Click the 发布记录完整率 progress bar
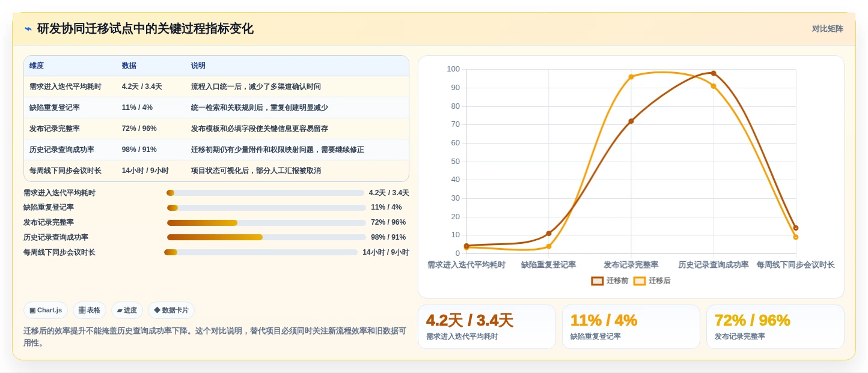The image size is (868, 373). (266, 223)
